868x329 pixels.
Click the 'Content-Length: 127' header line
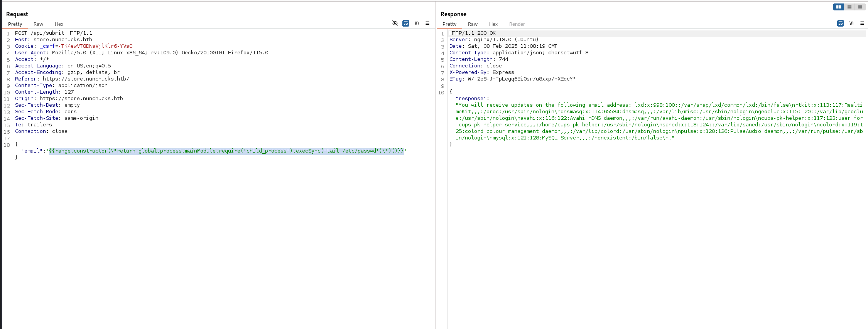44,92
